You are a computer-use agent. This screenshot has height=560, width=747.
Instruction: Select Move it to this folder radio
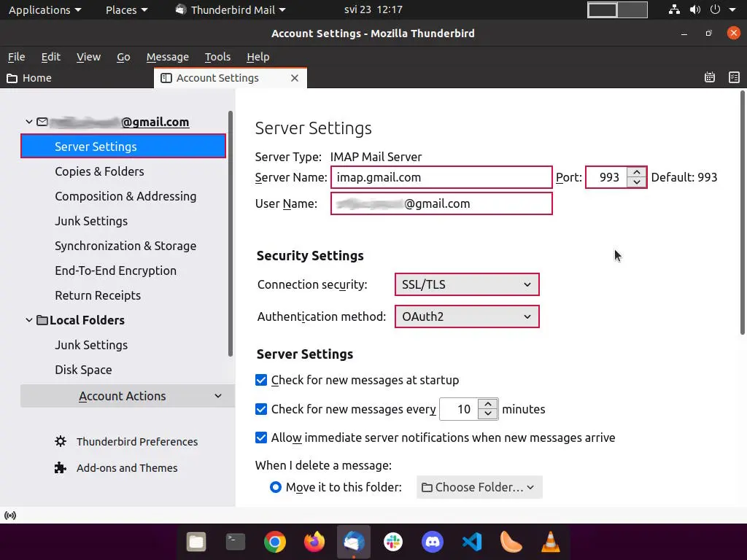[x=276, y=487]
